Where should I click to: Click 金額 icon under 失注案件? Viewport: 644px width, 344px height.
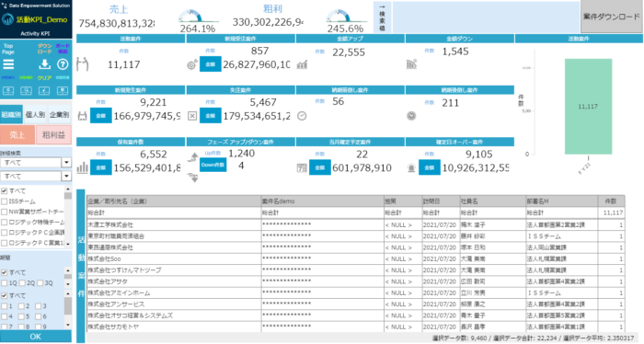pyautogui.click(x=211, y=116)
